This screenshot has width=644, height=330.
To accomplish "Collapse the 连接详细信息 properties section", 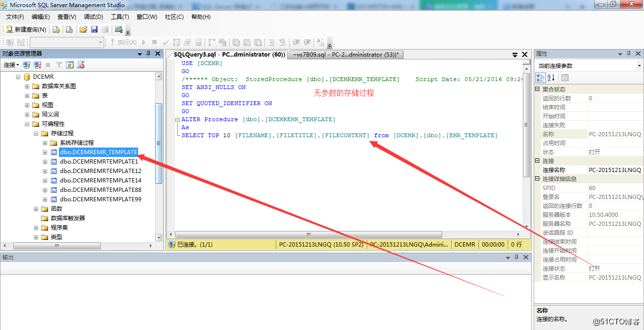I will pyautogui.click(x=537, y=179).
